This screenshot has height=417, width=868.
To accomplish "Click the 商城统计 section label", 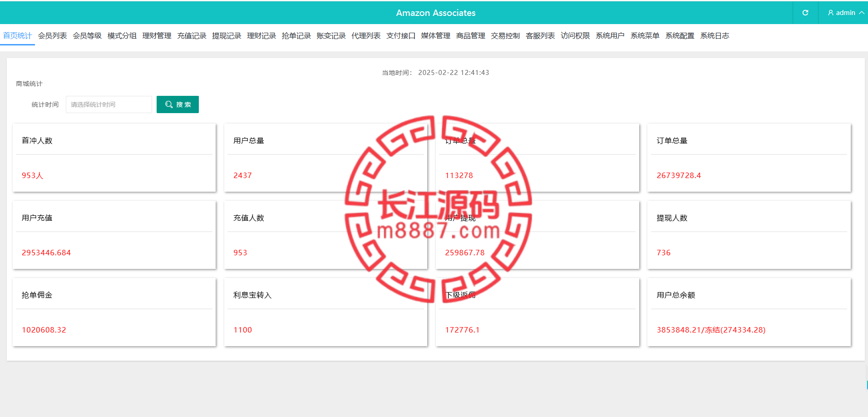I will point(29,84).
